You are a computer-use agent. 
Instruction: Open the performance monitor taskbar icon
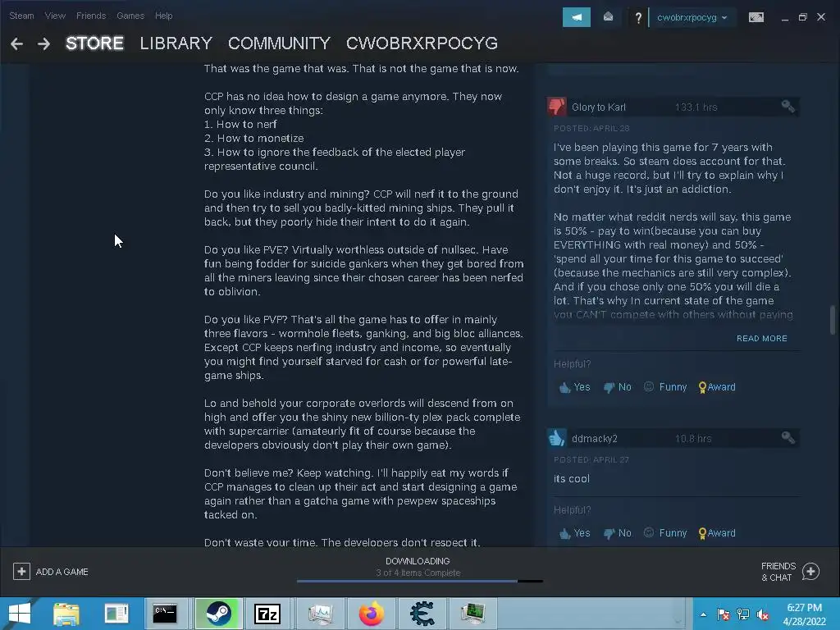pyautogui.click(x=321, y=614)
